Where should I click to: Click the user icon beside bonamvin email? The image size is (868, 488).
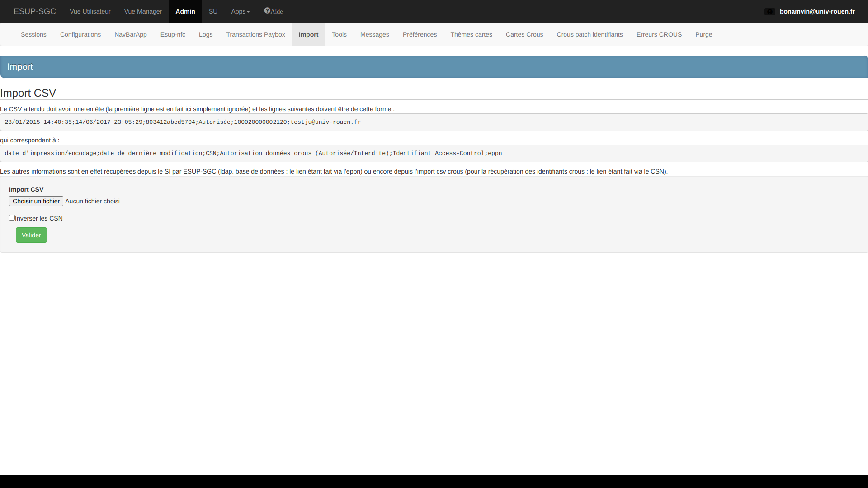(x=769, y=12)
